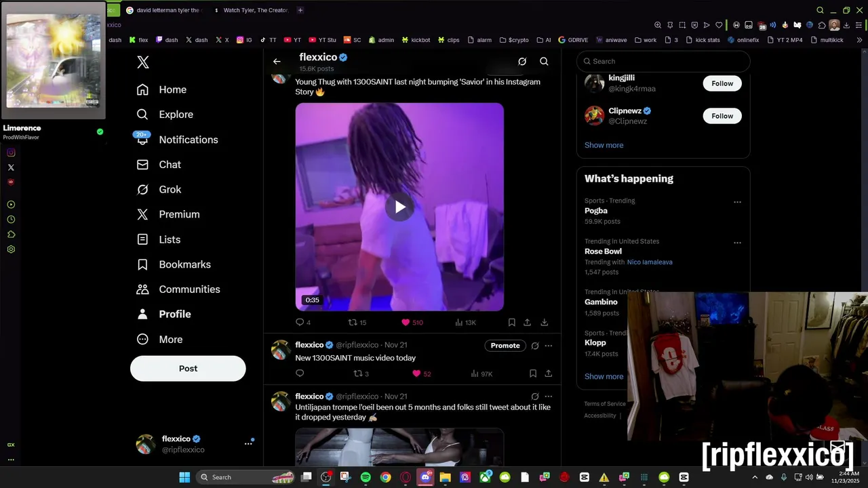Screen dimensions: 868x488
Task: Open the Pogba trending topic
Action: tap(596, 211)
